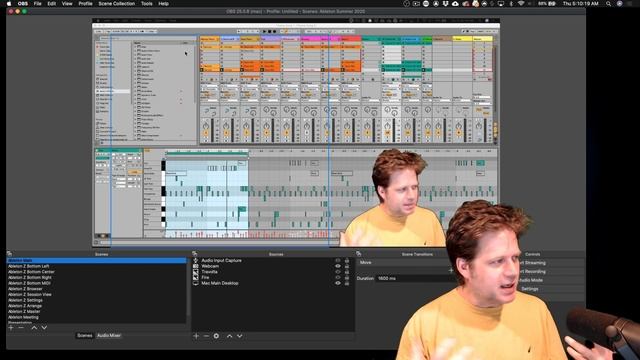Undock the Scene Transitions panel via float icon

358,254
